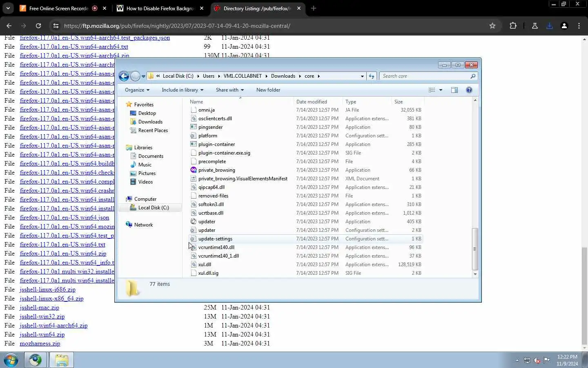The width and height of the screenshot is (588, 368).
Task: Select Recent Places in Favorites
Action: point(153,130)
